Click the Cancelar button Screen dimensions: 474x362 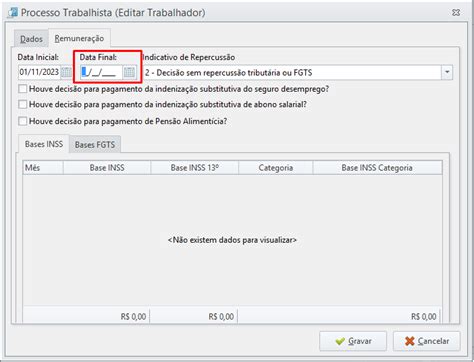[x=427, y=341]
